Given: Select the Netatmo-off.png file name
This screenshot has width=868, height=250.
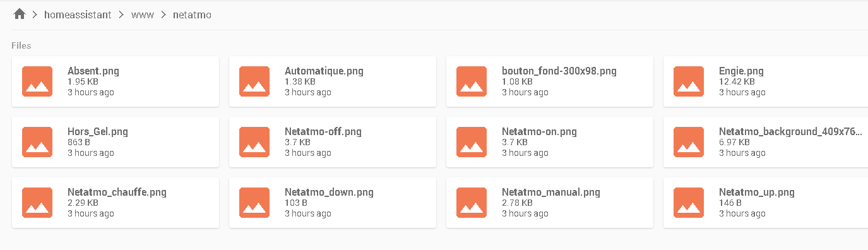Looking at the screenshot, I should (323, 132).
